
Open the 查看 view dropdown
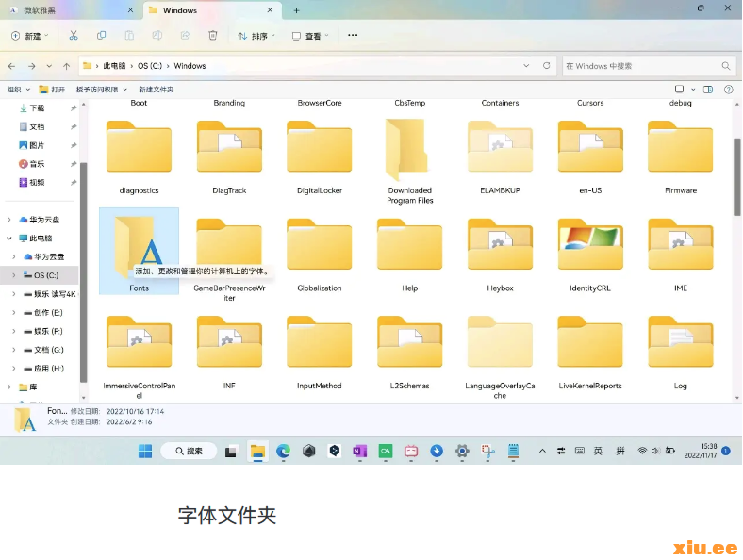click(x=310, y=36)
